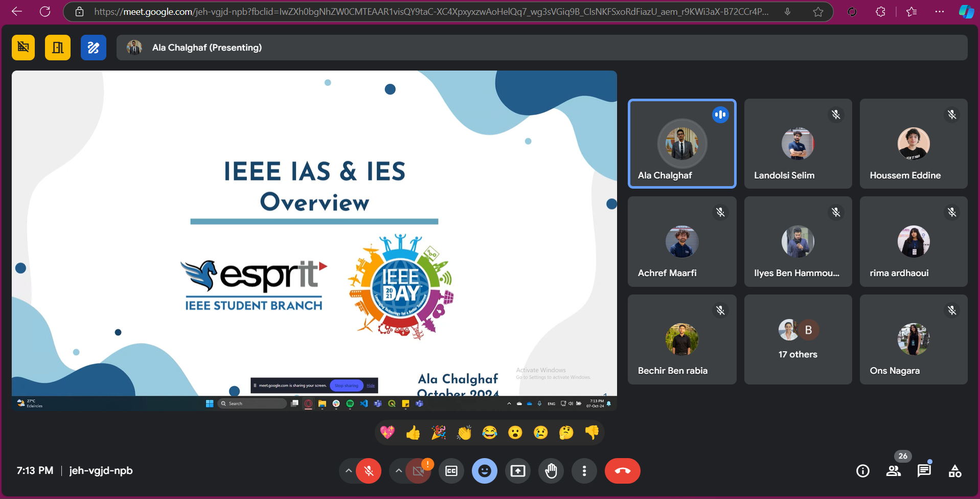This screenshot has width=980, height=499.
Task: Send the crying face reaction
Action: [x=541, y=433]
